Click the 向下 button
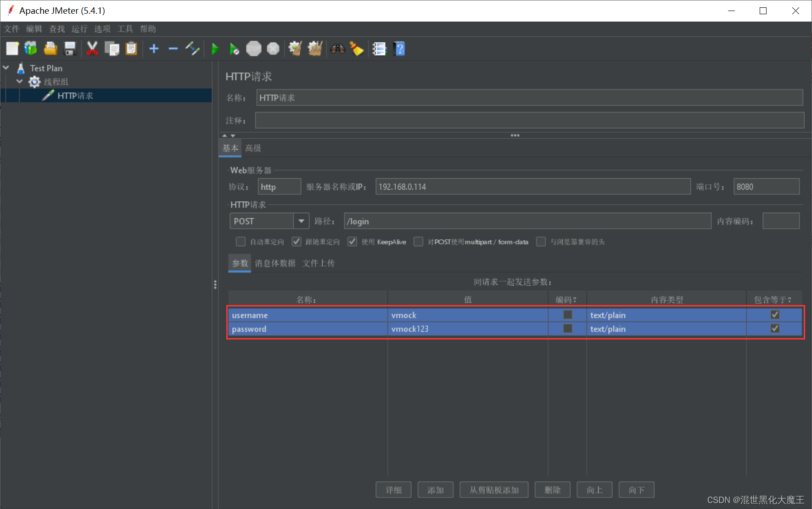The height and width of the screenshot is (509, 812). (636, 490)
